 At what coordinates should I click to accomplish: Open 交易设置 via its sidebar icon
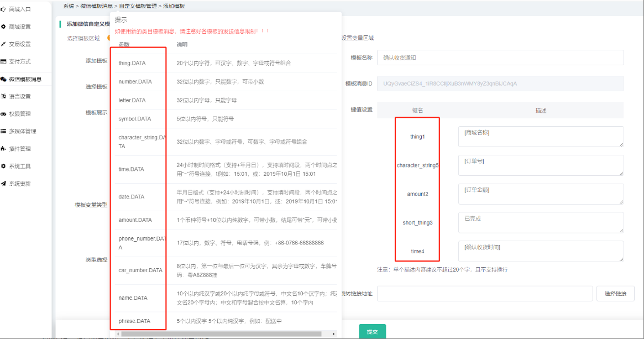[3, 44]
